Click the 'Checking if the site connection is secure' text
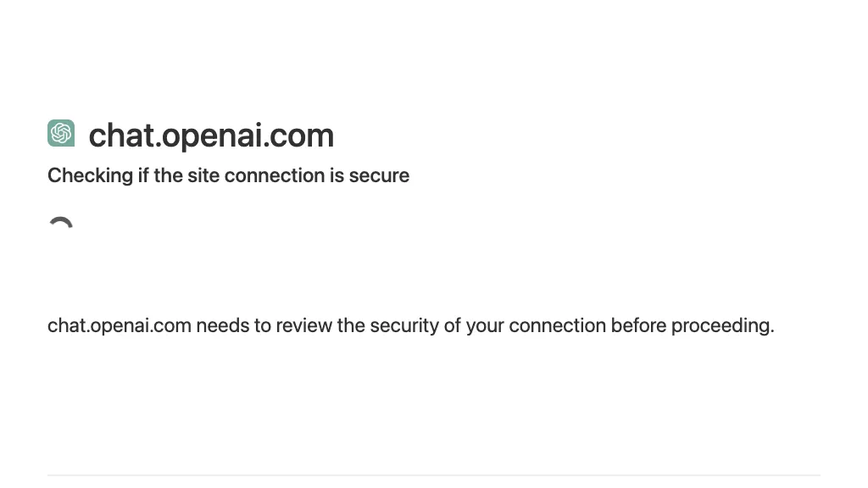The width and height of the screenshot is (868, 488). click(228, 175)
